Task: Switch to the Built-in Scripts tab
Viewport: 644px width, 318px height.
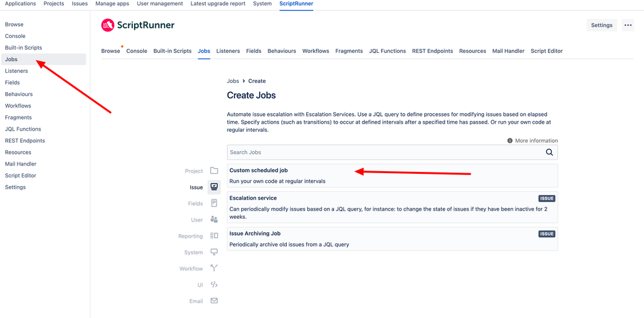Action: coord(173,51)
